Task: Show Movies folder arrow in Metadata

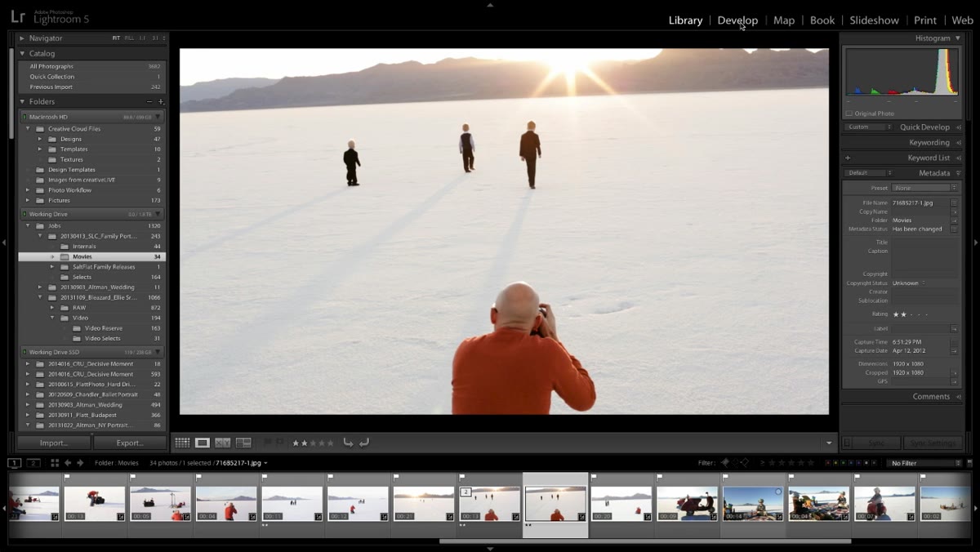Action: [954, 220]
